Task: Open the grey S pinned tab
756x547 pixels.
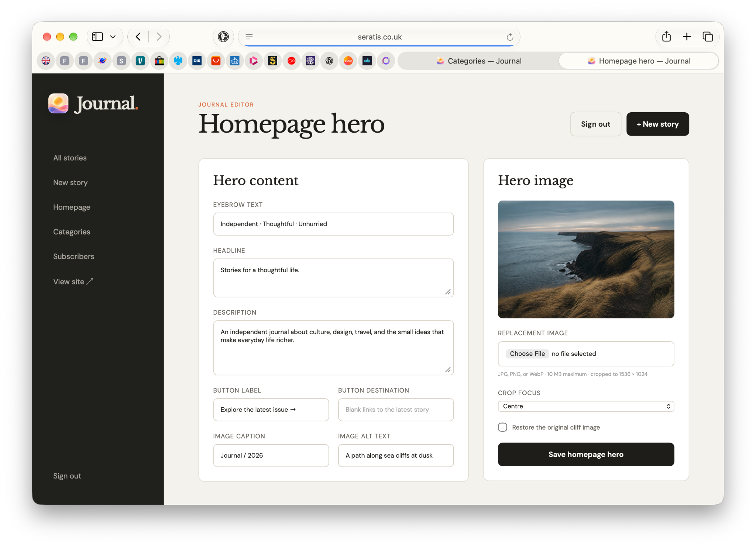Action: pyautogui.click(x=121, y=61)
